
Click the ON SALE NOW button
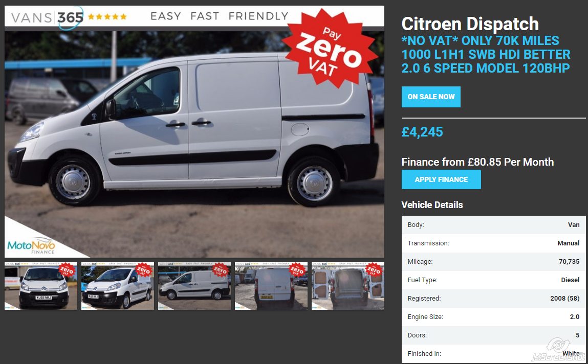pos(431,97)
